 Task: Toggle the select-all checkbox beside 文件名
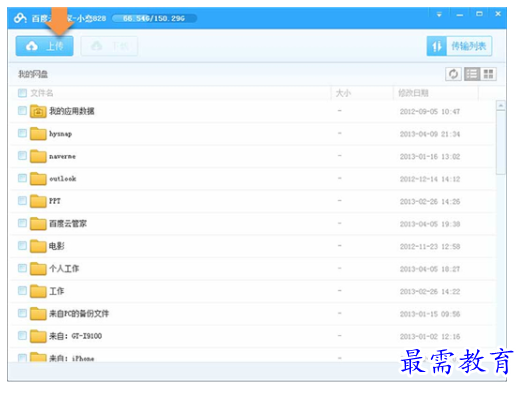point(22,93)
